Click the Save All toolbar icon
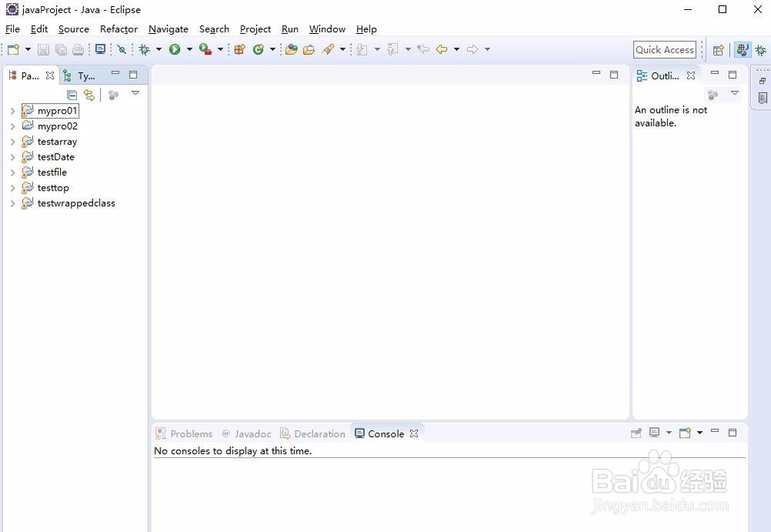Image resolution: width=771 pixels, height=532 pixels. [61, 49]
